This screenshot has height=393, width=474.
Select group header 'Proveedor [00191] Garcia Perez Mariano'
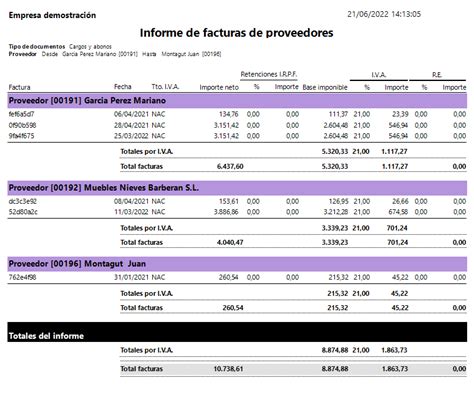(x=237, y=101)
